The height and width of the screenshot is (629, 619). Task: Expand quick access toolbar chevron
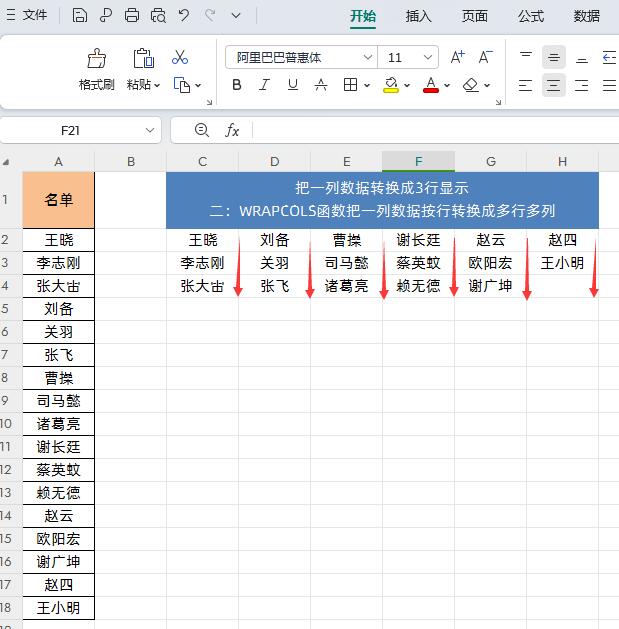[236, 16]
